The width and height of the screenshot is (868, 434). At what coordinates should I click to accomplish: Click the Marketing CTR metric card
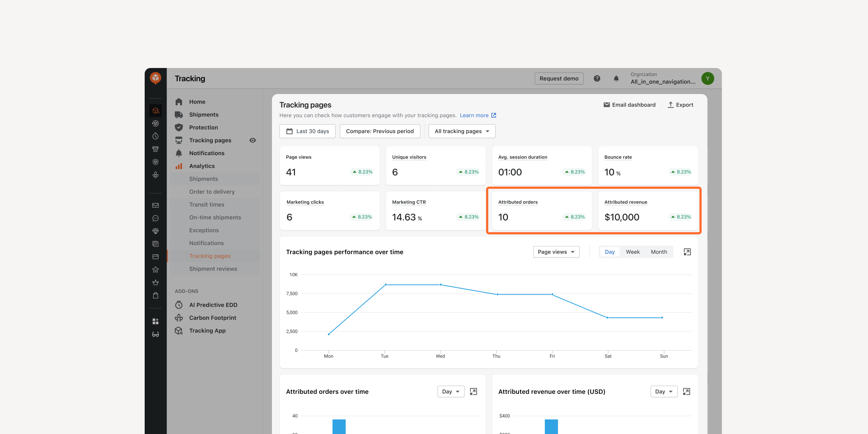435,211
